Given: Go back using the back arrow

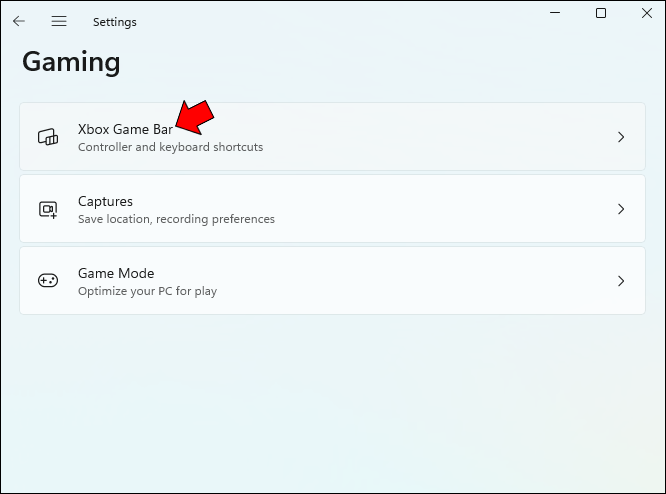Looking at the screenshot, I should [19, 21].
